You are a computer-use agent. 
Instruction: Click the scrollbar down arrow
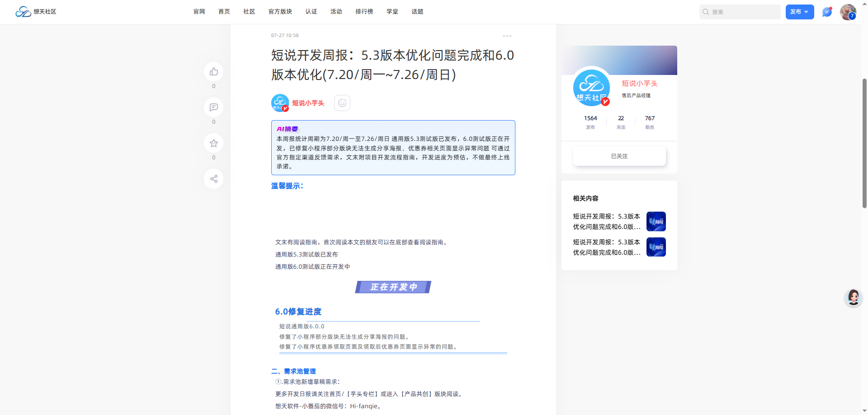(864, 411)
